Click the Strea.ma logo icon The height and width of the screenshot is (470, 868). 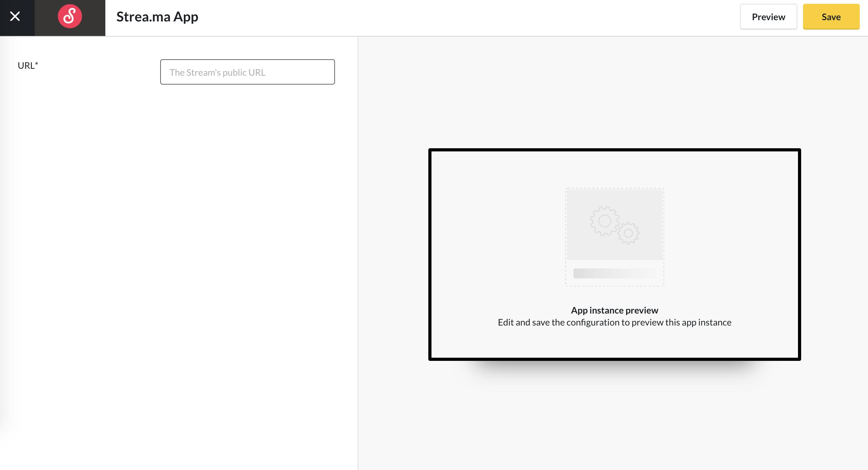[70, 16]
